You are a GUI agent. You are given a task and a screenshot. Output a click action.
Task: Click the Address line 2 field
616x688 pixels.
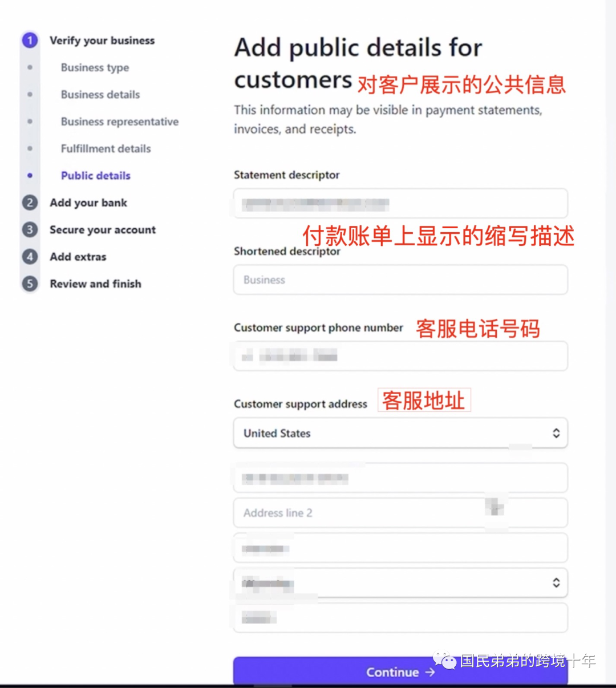tap(400, 512)
